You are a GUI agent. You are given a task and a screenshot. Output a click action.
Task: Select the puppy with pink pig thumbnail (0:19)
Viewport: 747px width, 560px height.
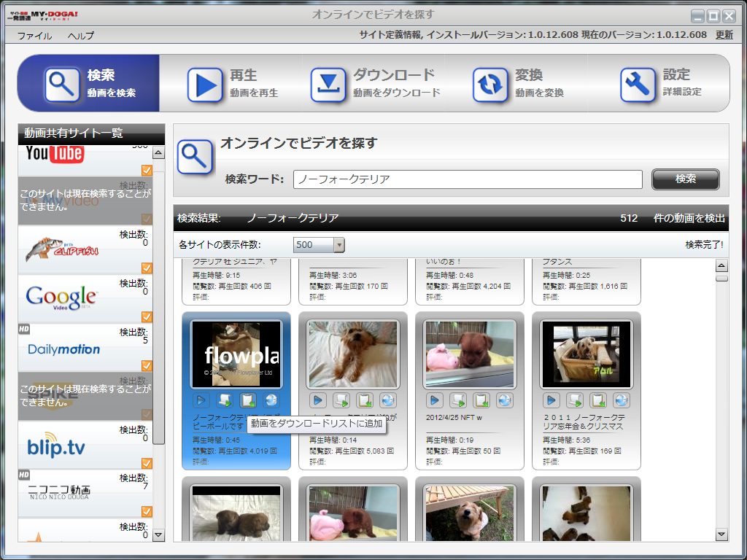[x=470, y=354]
